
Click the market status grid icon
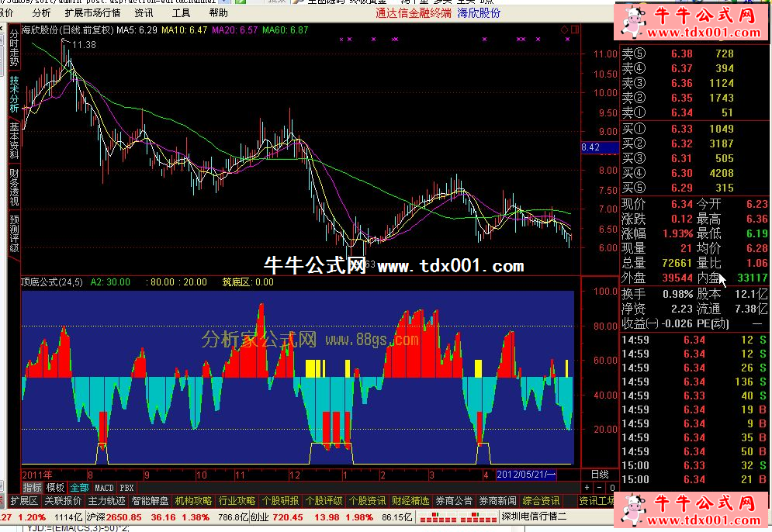click(421, 516)
